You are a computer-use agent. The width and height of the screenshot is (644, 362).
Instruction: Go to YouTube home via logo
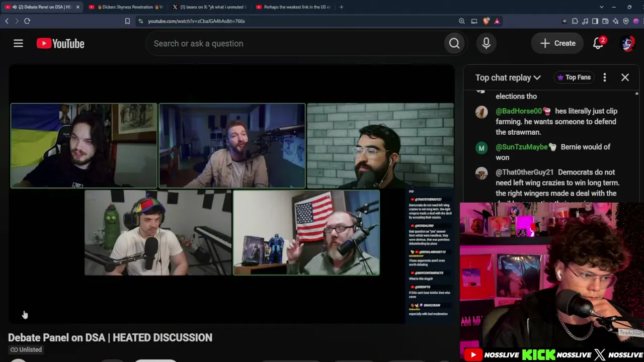tap(60, 44)
